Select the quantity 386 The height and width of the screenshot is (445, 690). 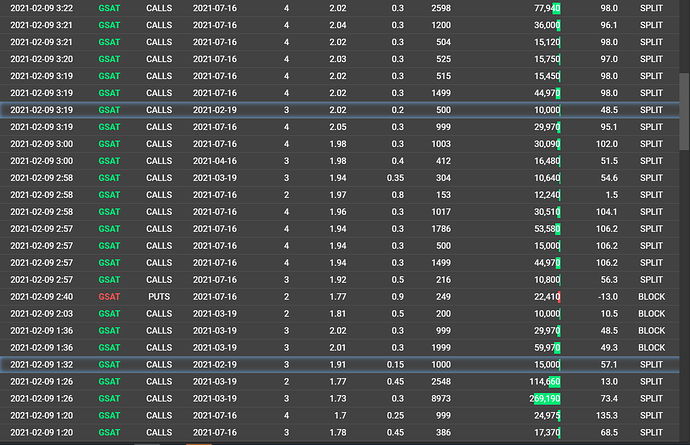click(443, 433)
